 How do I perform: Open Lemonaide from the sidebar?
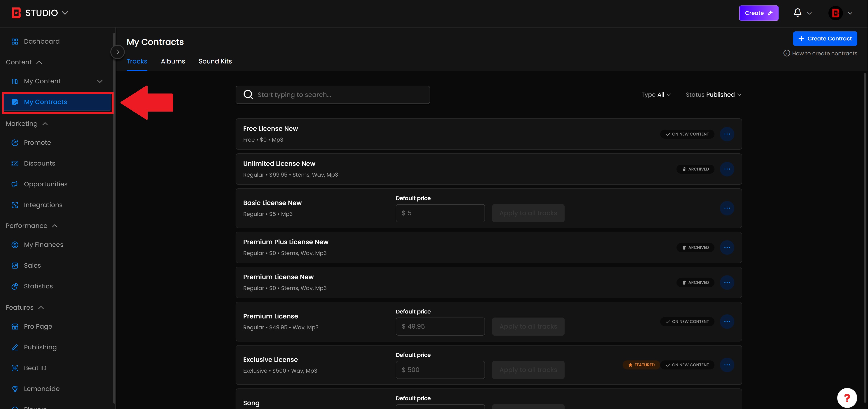[41, 389]
